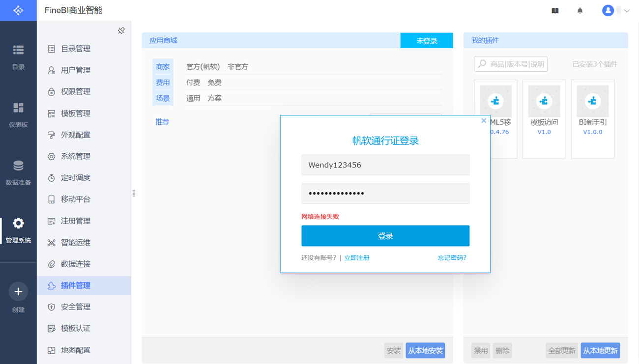Viewport: 639px width, 364px height.
Task: Click the user avatar icon
Action: pyautogui.click(x=608, y=10)
